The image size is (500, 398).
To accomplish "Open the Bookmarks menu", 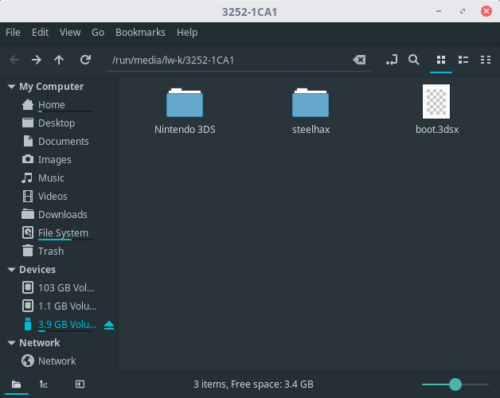I will pos(140,32).
